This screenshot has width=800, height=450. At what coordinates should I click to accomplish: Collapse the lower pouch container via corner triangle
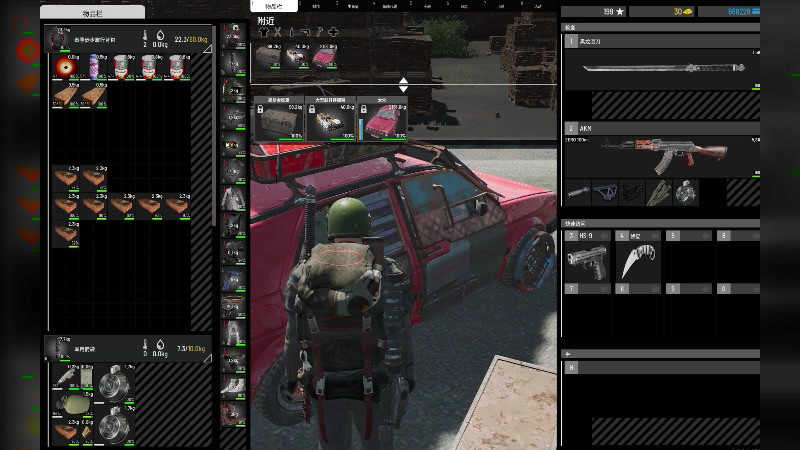pyautogui.click(x=208, y=359)
